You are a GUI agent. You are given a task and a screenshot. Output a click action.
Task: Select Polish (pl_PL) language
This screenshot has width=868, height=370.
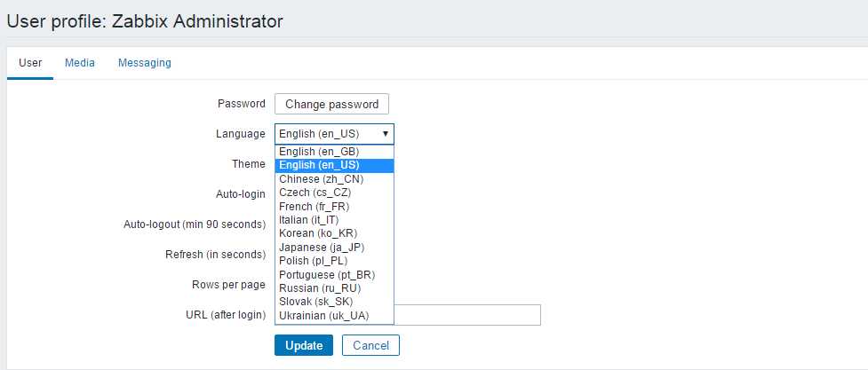tap(334, 261)
